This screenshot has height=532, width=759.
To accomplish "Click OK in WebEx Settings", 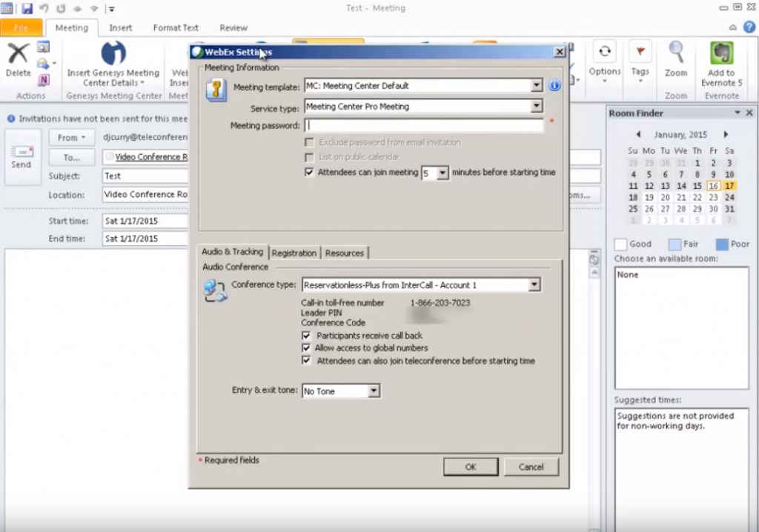I will (x=470, y=467).
